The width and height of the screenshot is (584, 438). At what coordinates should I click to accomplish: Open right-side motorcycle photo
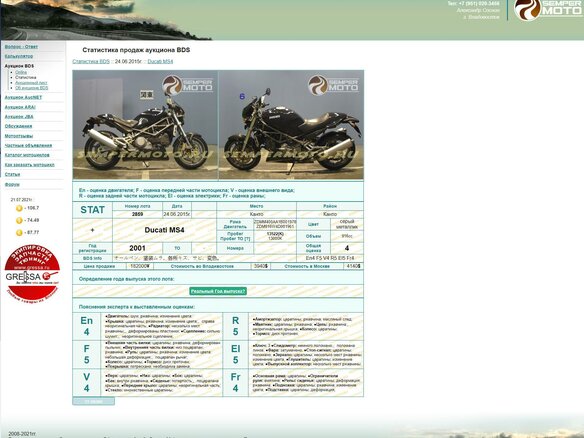(291, 125)
